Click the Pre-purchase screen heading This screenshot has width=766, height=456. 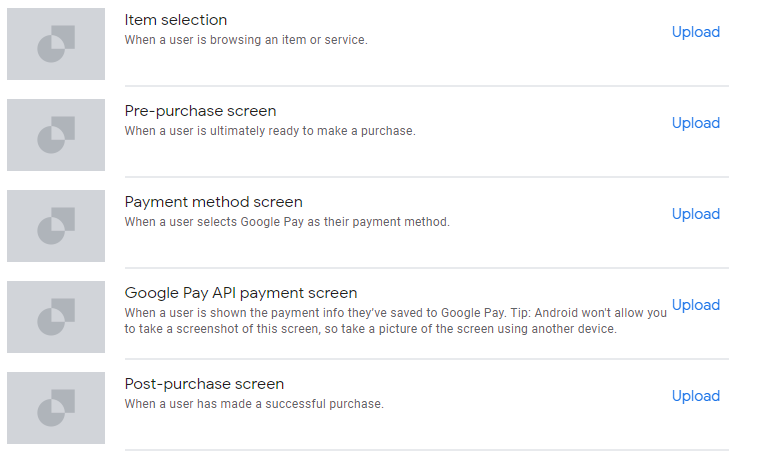(200, 111)
